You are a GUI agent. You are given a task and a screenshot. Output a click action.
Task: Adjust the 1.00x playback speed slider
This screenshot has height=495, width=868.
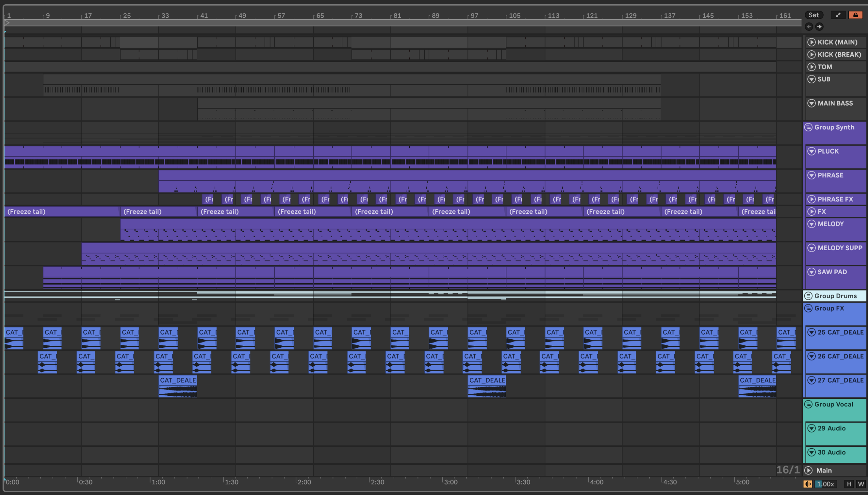(826, 484)
